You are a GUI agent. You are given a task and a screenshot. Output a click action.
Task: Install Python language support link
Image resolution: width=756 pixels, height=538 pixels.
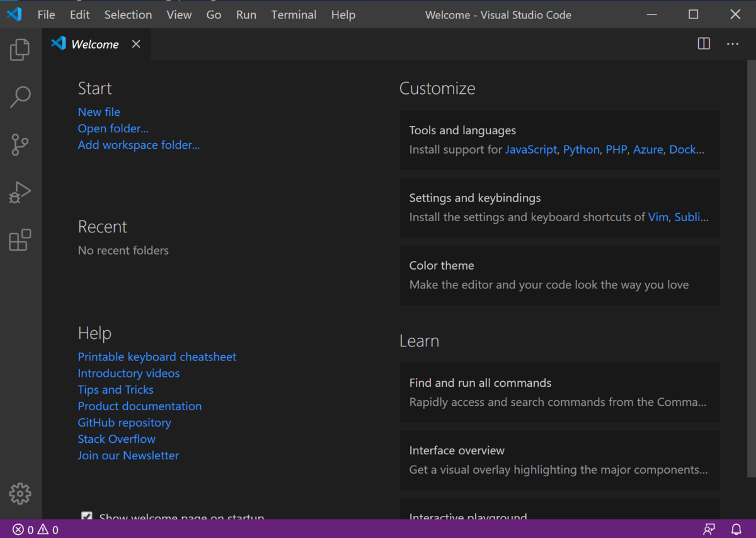(x=581, y=150)
